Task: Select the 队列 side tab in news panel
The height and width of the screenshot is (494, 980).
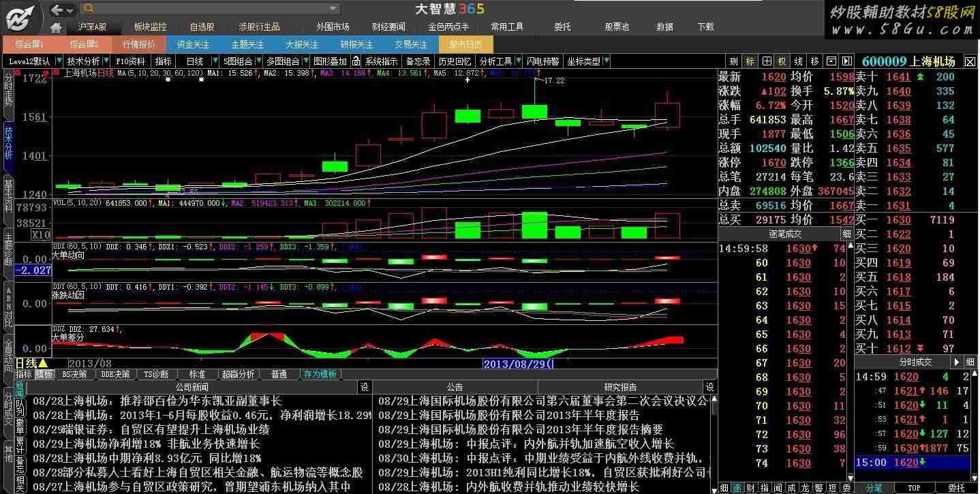Action: (20, 407)
